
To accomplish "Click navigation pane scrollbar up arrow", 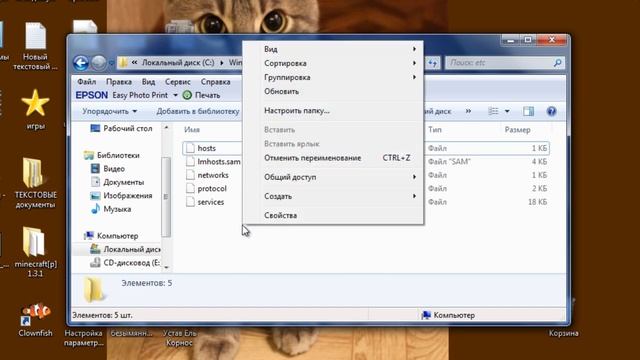I will point(166,128).
